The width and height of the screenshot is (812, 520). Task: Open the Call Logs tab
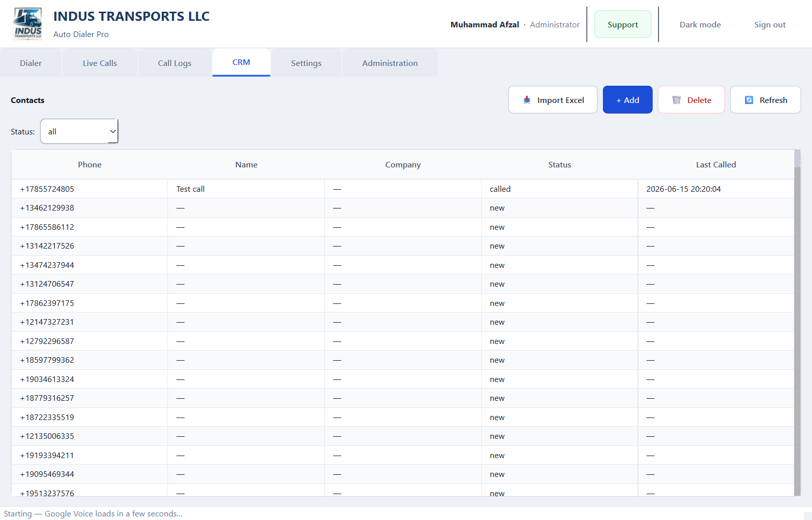pyautogui.click(x=175, y=63)
